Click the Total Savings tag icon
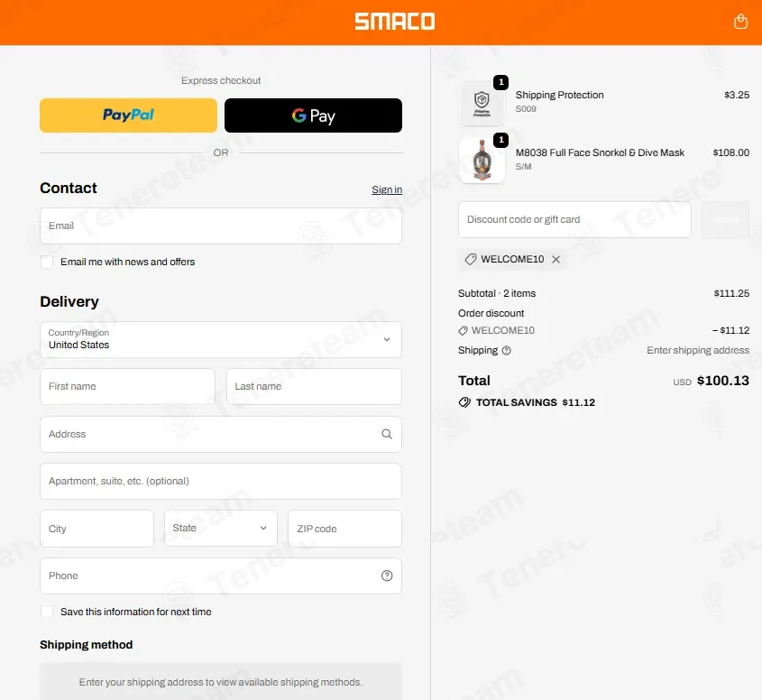This screenshot has height=700, width=762. tap(464, 402)
